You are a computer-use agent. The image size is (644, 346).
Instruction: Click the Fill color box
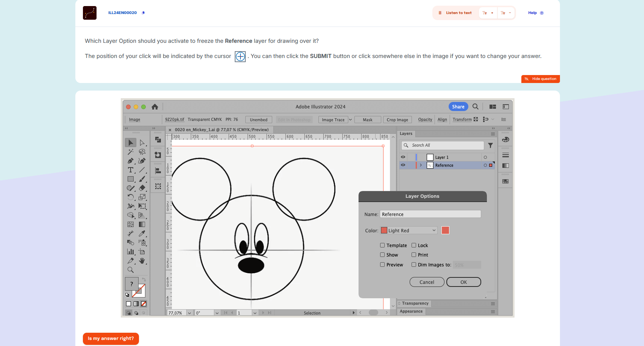pos(131,283)
